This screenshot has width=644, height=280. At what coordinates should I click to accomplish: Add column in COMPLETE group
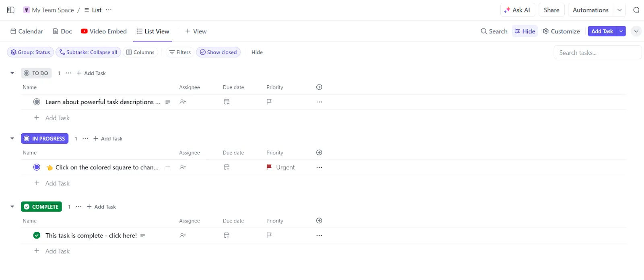tap(319, 220)
